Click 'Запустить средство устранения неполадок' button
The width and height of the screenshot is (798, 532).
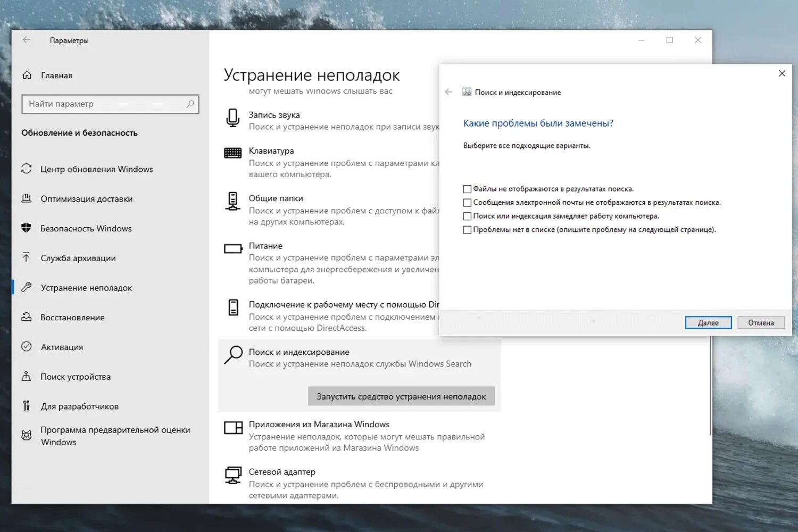[x=401, y=396]
